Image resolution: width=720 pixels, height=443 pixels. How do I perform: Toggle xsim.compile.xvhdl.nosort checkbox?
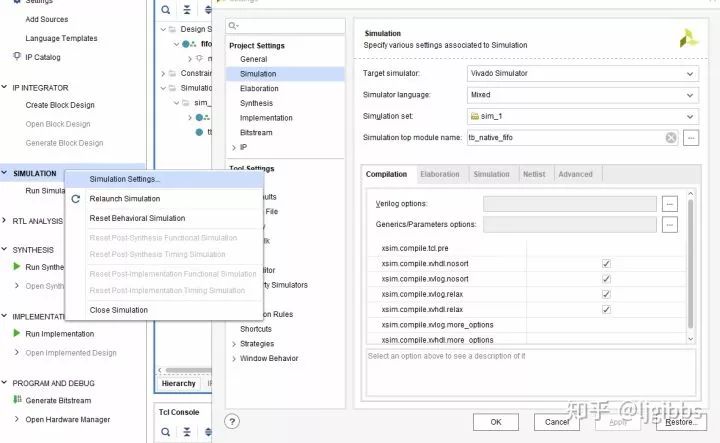(x=606, y=264)
